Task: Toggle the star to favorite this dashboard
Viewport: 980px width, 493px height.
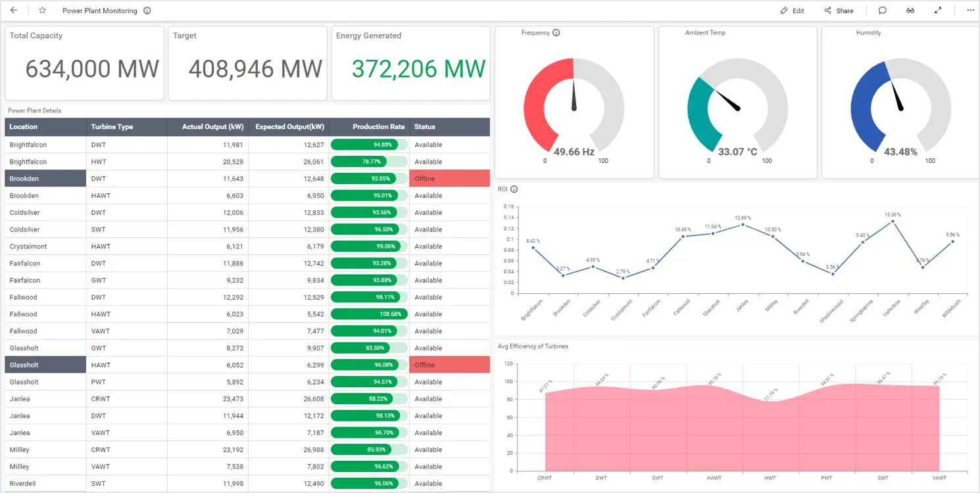Action: click(41, 10)
